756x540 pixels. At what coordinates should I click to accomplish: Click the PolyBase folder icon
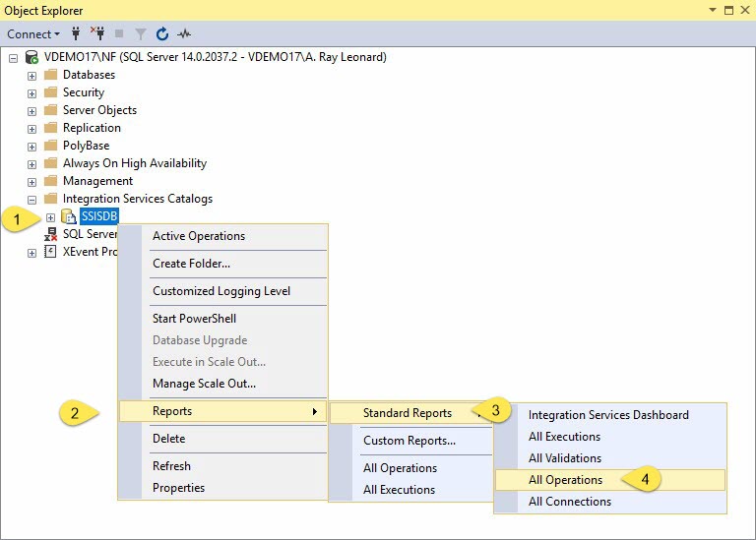[x=50, y=145]
